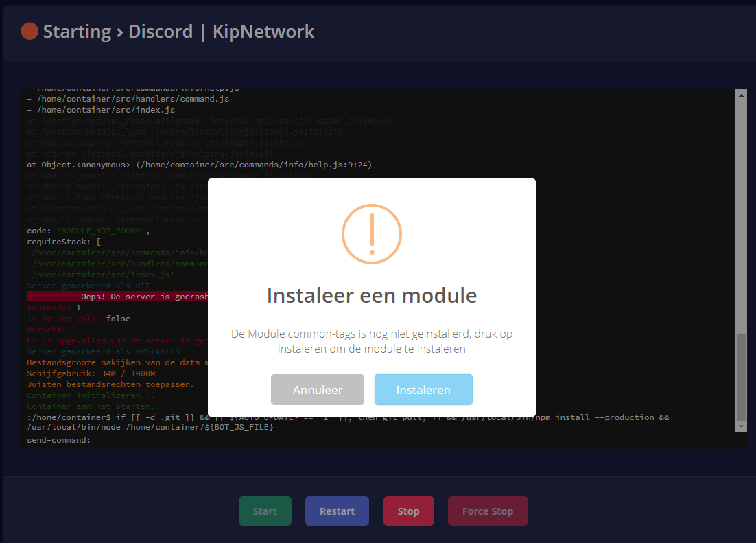
Task: Click the MODULE_NOT_FOUND code line
Action: [88, 231]
